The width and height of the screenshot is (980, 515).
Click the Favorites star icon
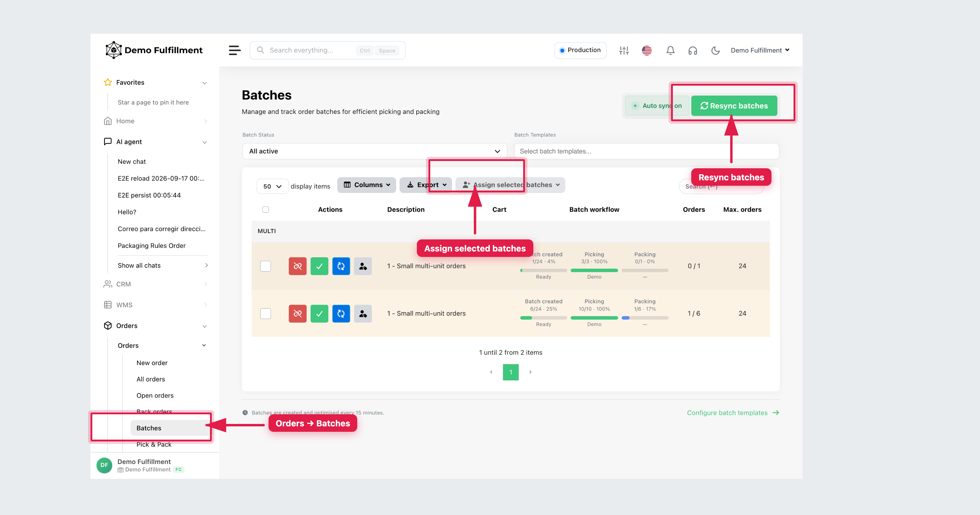tap(108, 83)
